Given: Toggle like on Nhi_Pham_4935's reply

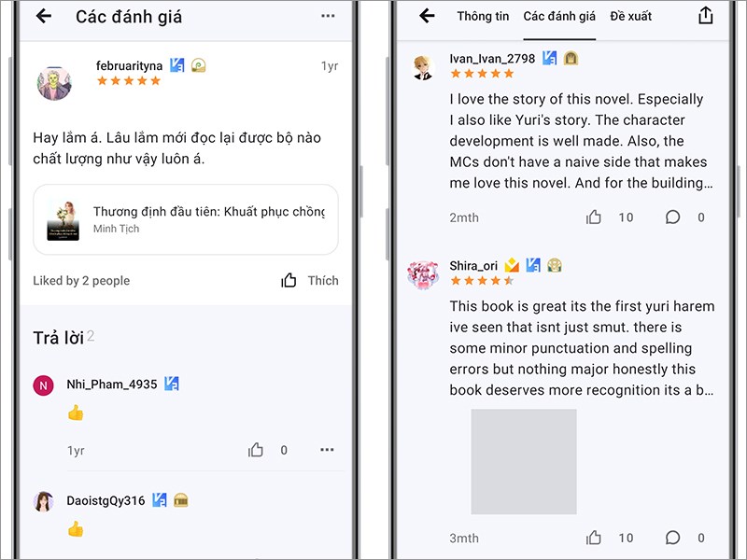Looking at the screenshot, I should (256, 450).
